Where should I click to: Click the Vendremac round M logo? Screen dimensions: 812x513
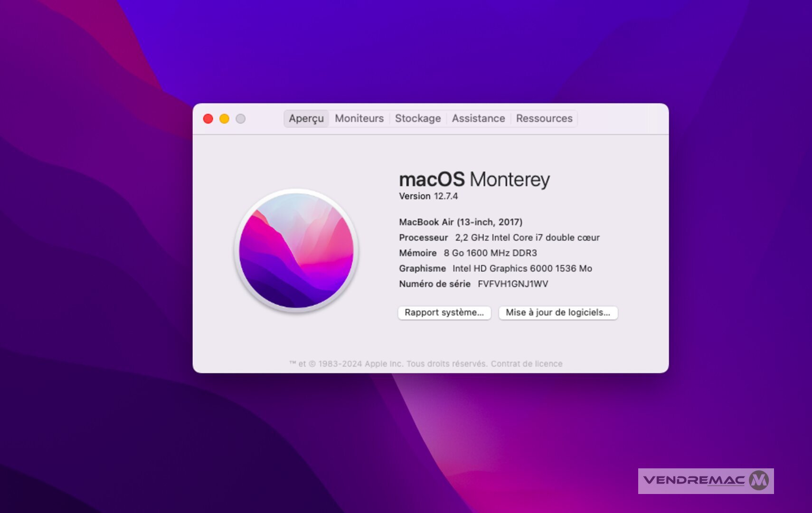(758, 481)
